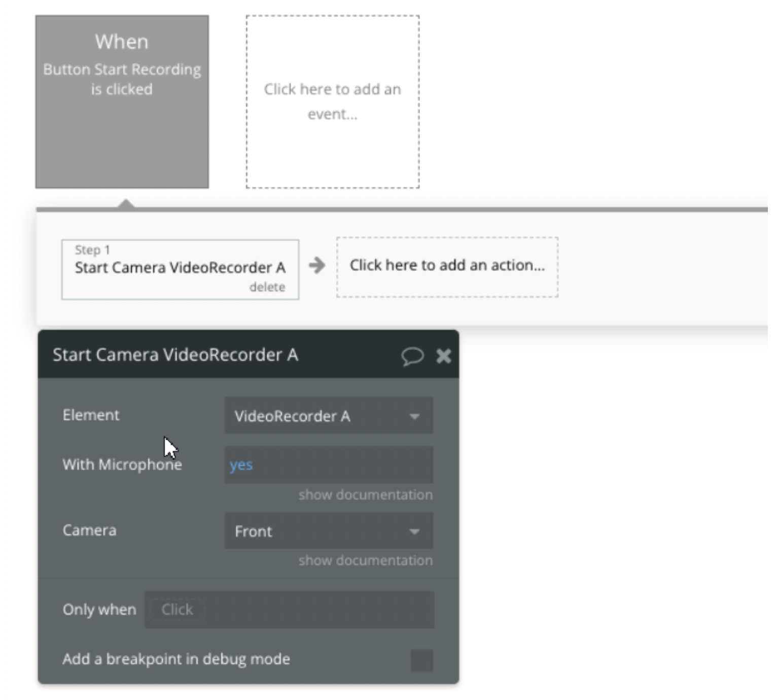
Task: Click the Only when condition field
Action: (x=289, y=609)
